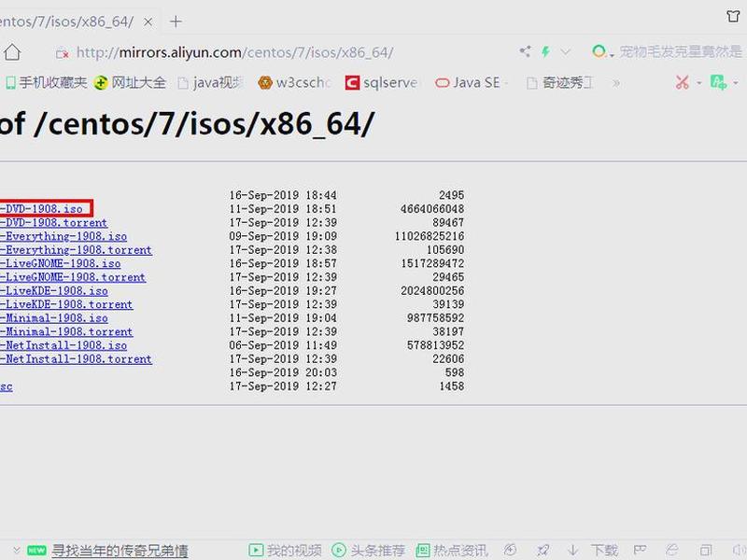
Task: Open the 网址大全 bookmark
Action: (130, 83)
